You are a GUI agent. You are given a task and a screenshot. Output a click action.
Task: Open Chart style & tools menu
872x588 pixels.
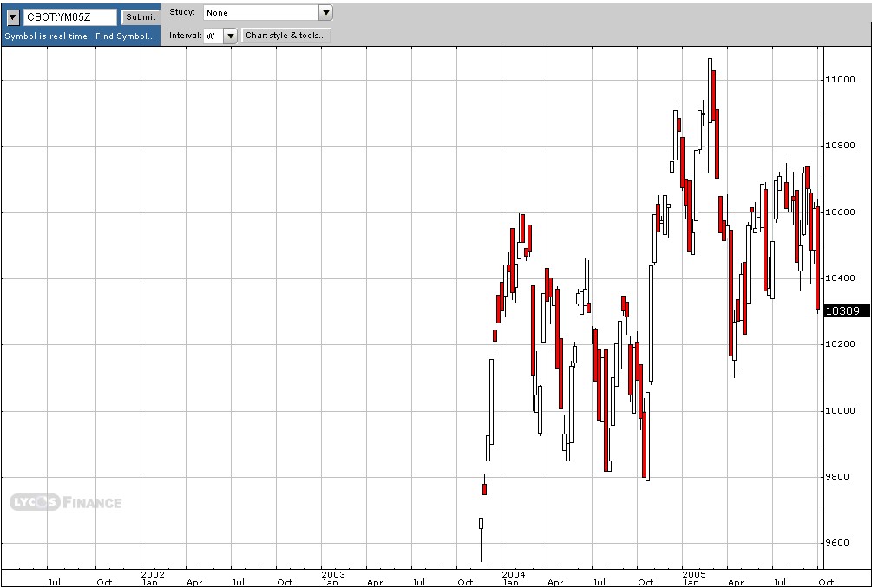pyautogui.click(x=285, y=36)
